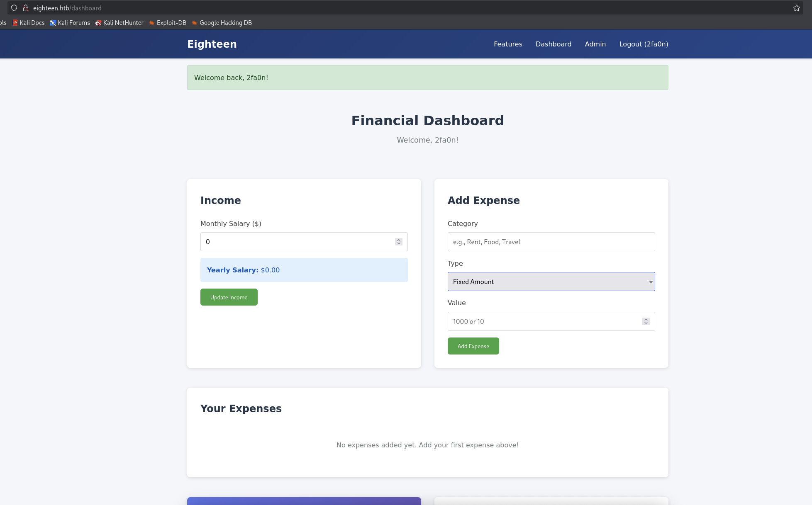
Task: Navigate to the Features page
Action: [508, 44]
